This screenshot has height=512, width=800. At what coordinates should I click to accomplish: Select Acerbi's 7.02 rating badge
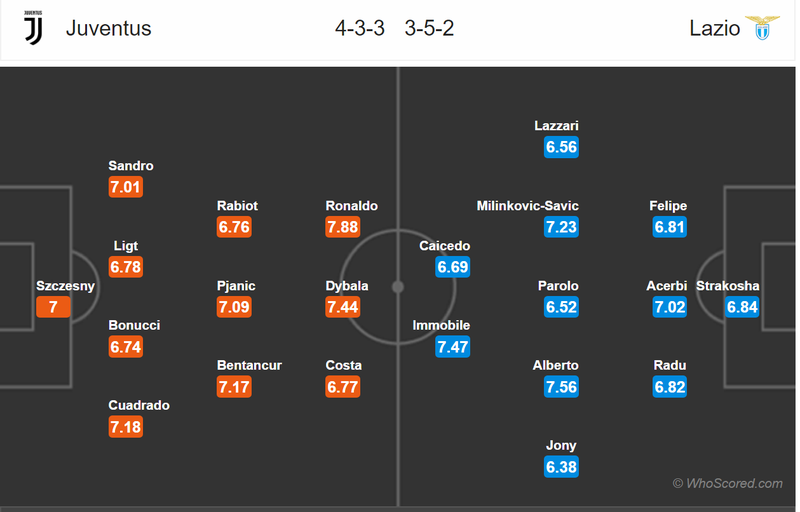(x=670, y=307)
